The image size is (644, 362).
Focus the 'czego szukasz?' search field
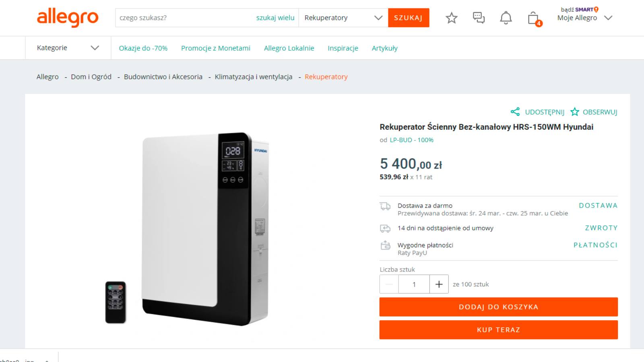coord(185,18)
